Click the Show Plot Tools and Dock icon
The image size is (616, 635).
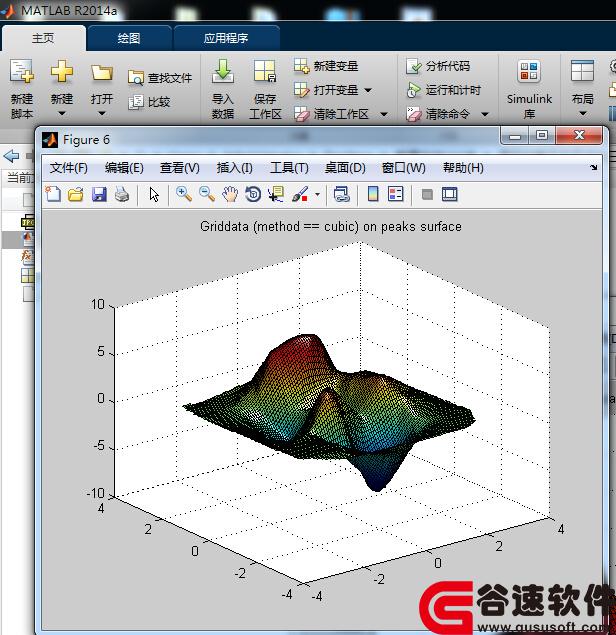point(450,194)
